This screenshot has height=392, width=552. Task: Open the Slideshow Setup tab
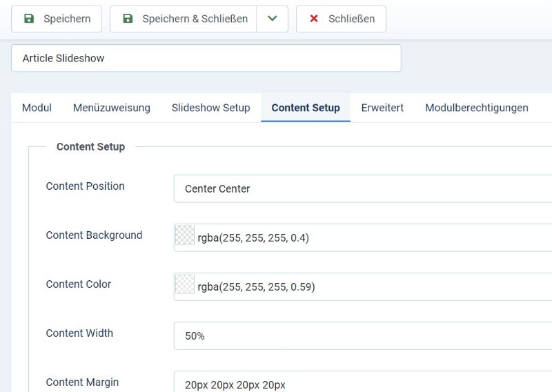click(x=211, y=108)
